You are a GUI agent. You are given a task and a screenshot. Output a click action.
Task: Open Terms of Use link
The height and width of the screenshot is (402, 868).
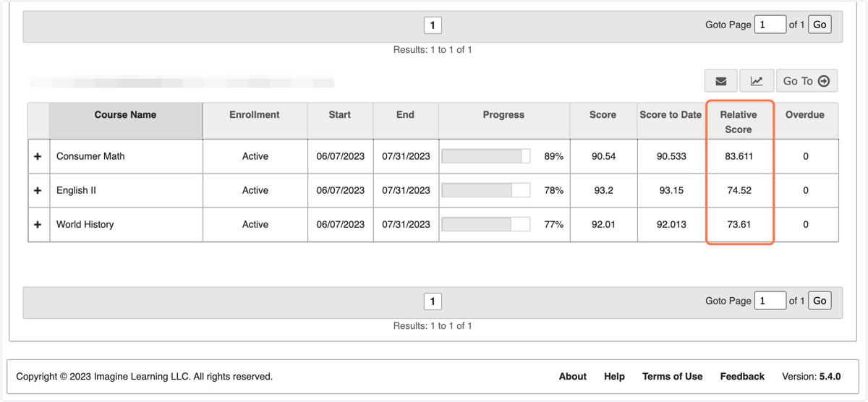click(673, 376)
